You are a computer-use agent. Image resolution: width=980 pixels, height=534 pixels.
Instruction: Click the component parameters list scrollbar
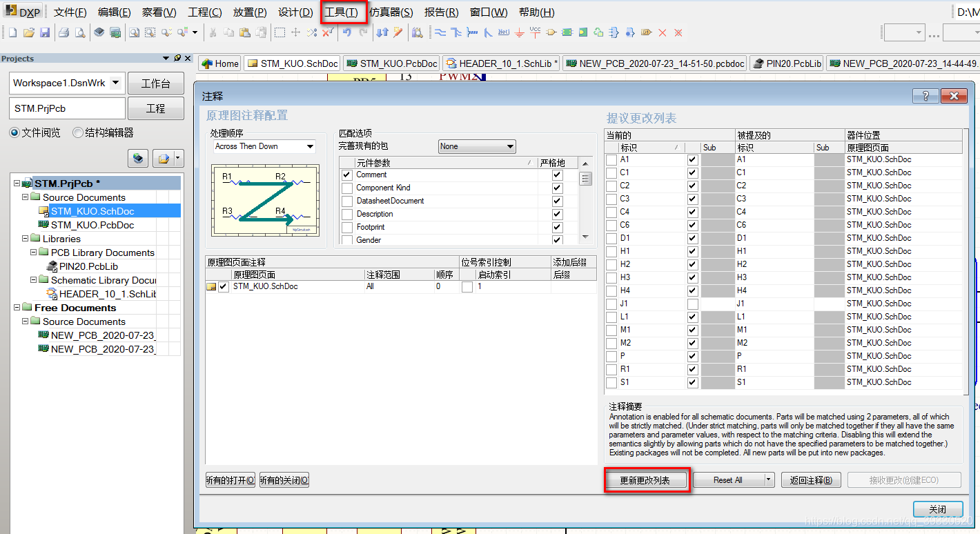(586, 201)
